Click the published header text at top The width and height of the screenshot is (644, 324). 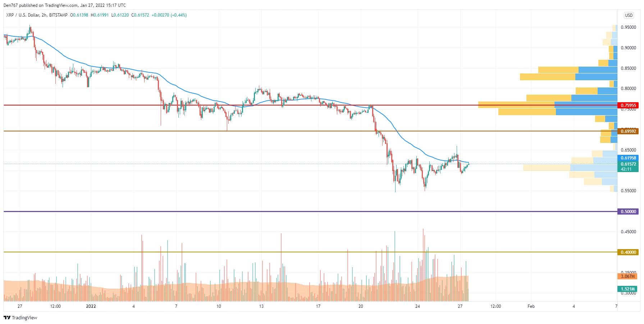65,5
